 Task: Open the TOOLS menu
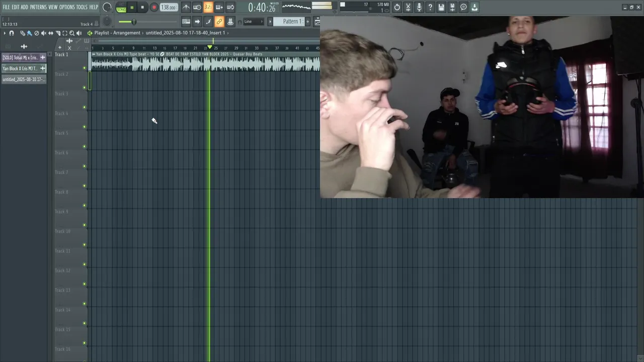(82, 7)
